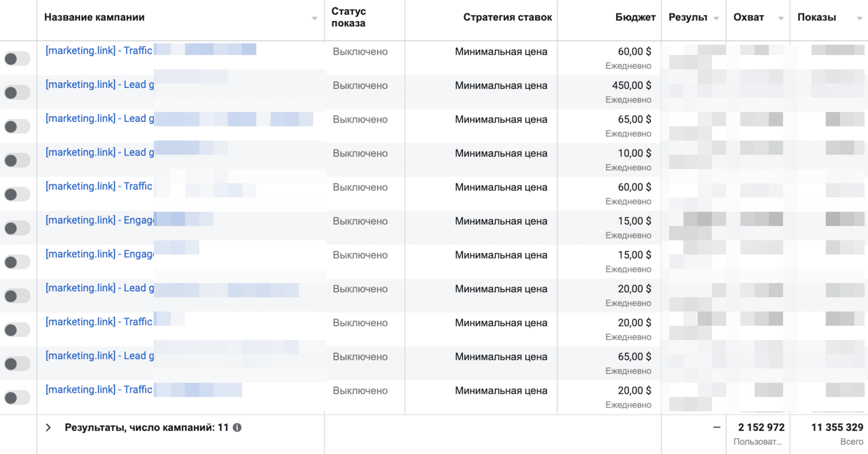The width and height of the screenshot is (868, 454).
Task: Click the info icon beside campaign count
Action: [x=237, y=427]
